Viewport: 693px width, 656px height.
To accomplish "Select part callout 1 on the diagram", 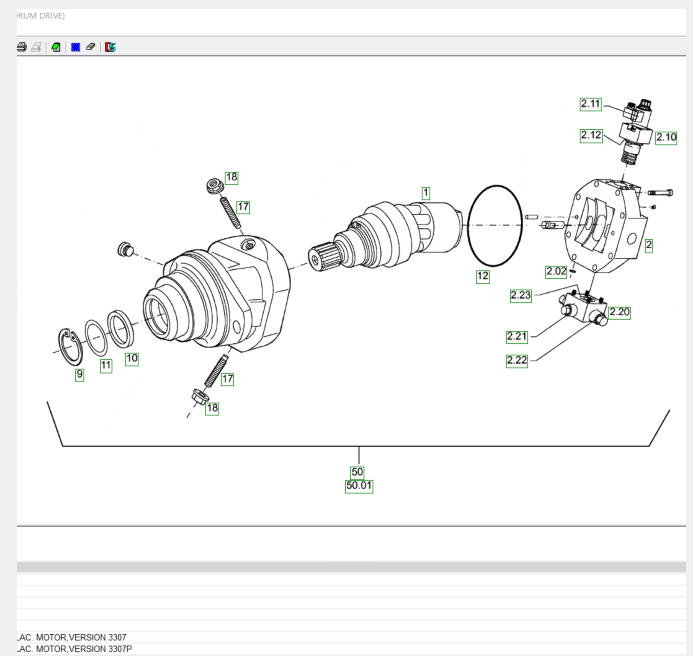I will tap(425, 192).
